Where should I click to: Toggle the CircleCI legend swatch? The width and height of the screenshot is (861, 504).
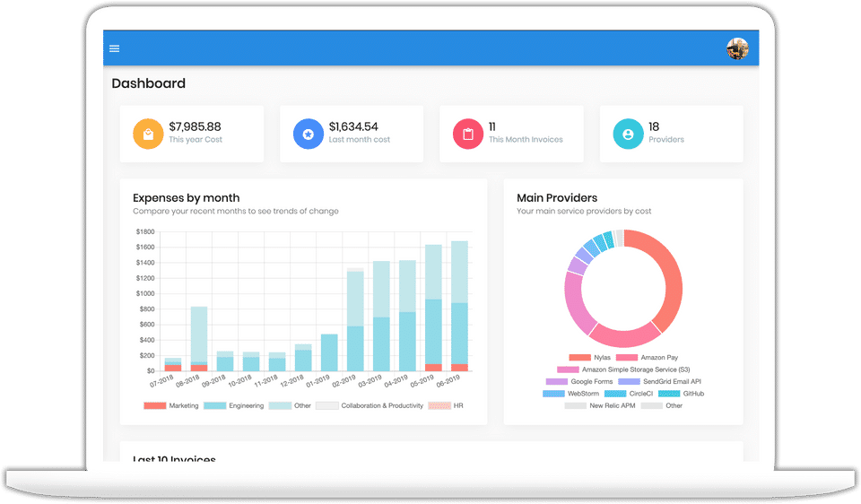click(615, 394)
